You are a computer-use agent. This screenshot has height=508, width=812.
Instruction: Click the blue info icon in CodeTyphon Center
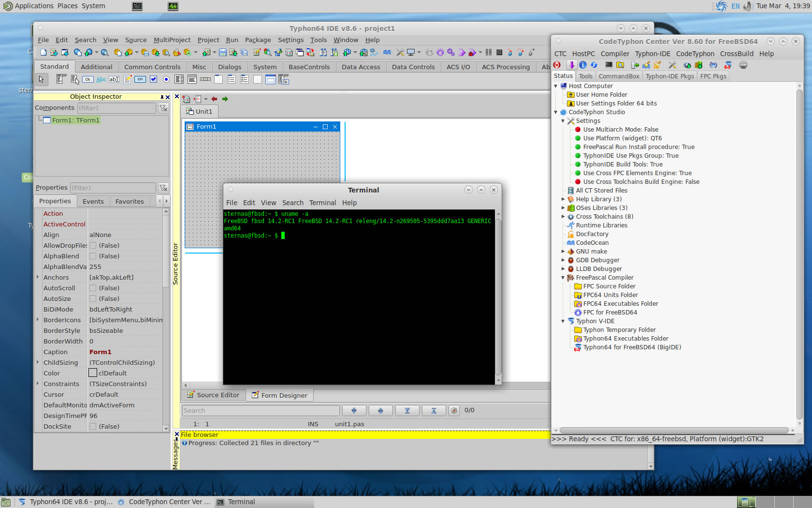583,65
